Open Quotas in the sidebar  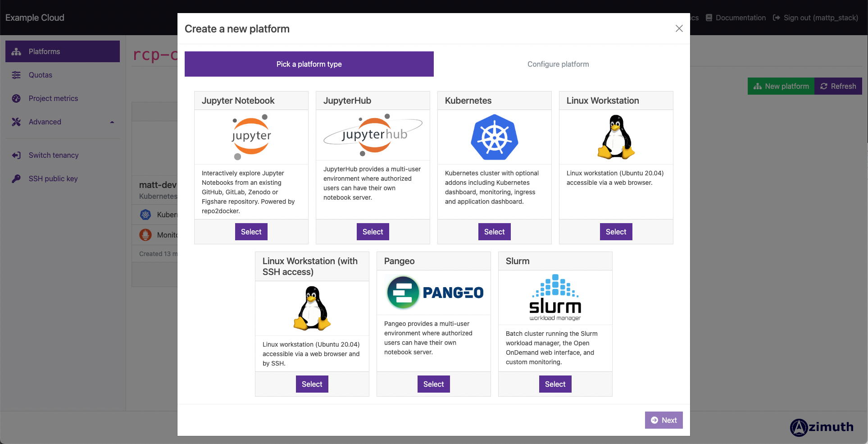point(63,75)
